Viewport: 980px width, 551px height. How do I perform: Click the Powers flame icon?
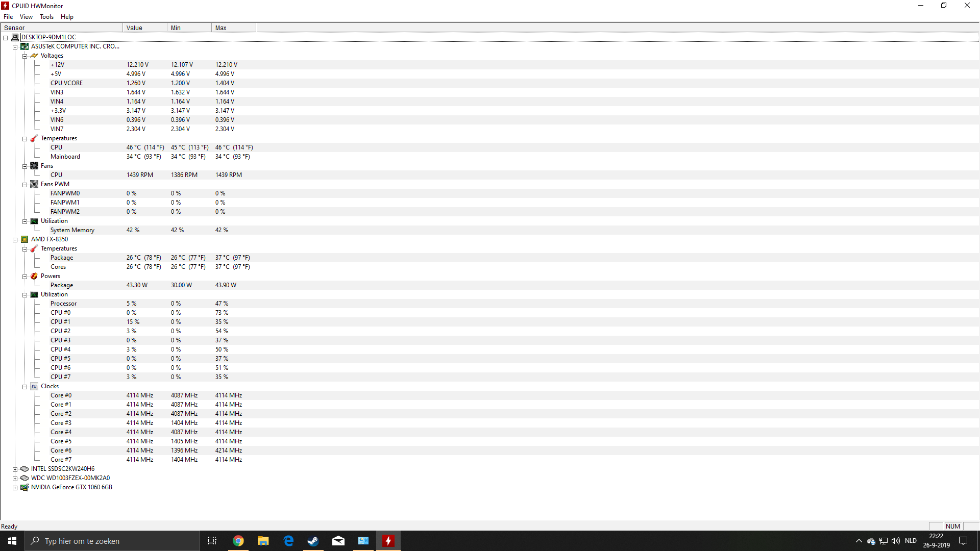click(34, 276)
